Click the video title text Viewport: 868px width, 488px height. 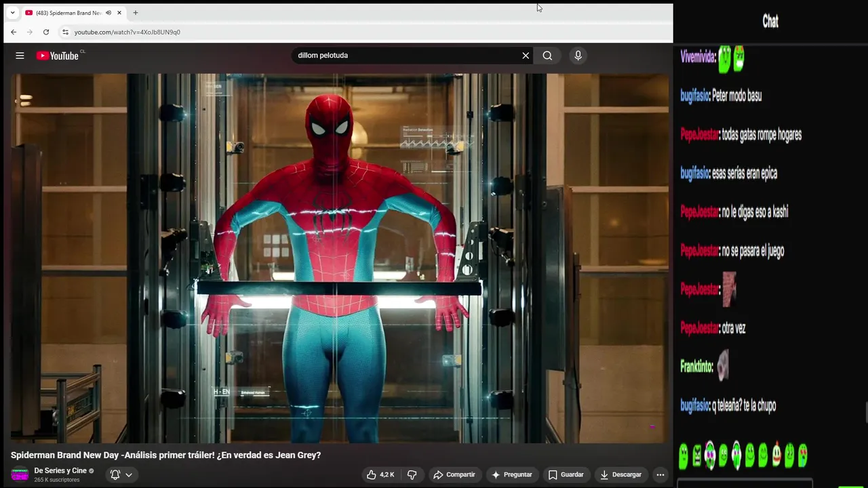(x=165, y=455)
